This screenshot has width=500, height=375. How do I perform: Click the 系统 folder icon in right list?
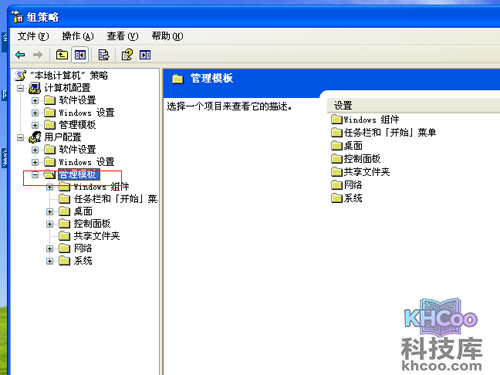coord(337,198)
